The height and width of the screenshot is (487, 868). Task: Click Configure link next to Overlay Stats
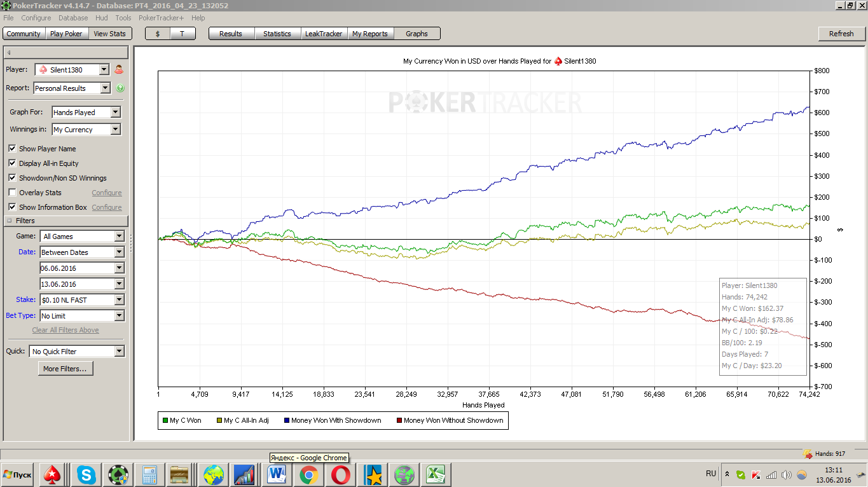pos(107,193)
